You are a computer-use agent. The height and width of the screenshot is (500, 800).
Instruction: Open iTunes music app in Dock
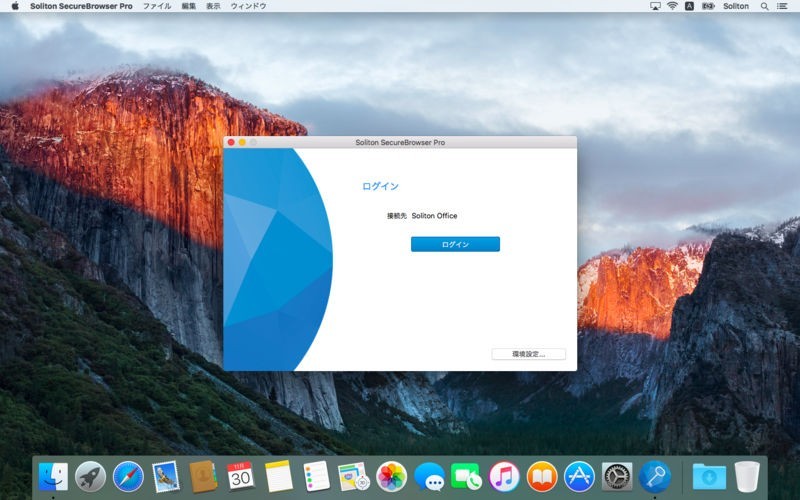pyautogui.click(x=504, y=476)
